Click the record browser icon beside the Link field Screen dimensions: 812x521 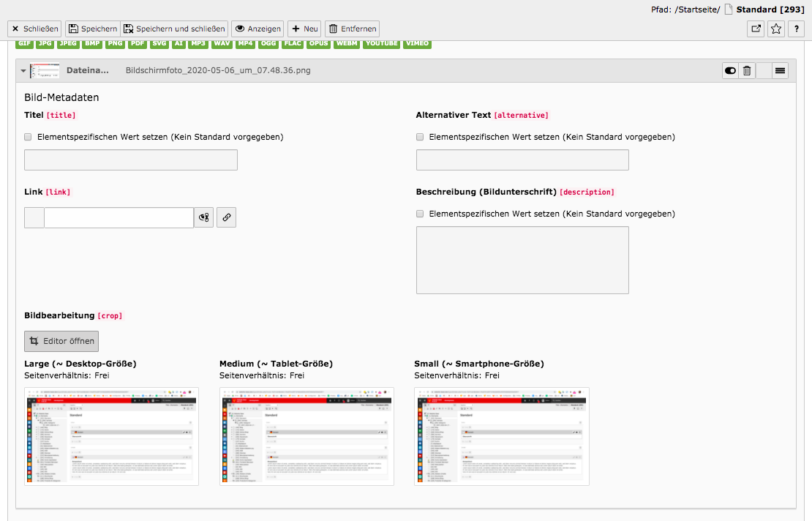pyautogui.click(x=203, y=217)
